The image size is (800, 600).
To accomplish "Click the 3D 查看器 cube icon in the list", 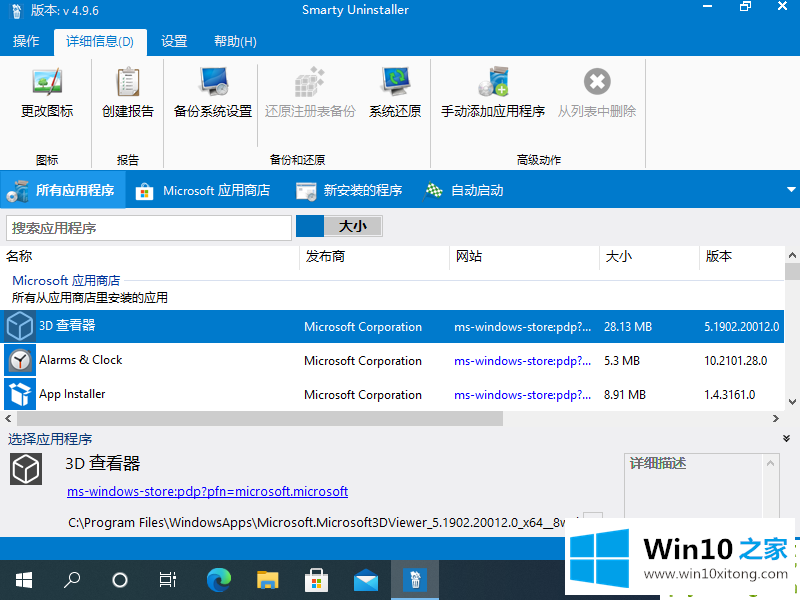I will click(20, 326).
